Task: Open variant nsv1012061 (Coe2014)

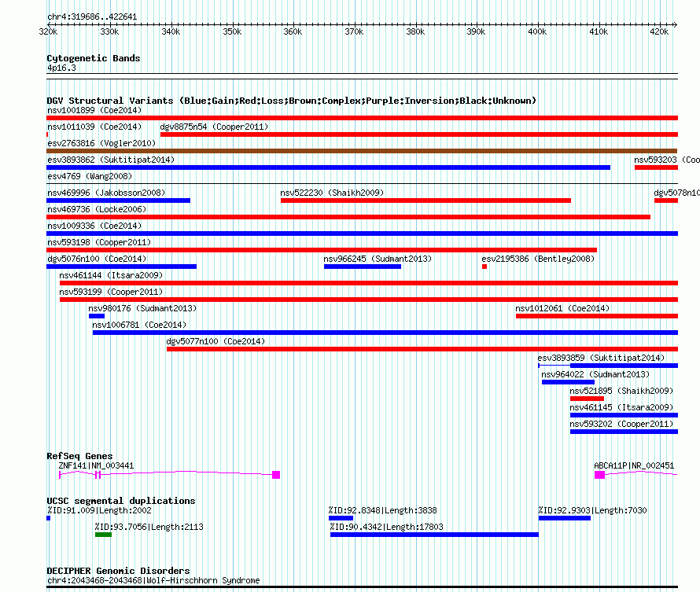Action: pos(562,309)
